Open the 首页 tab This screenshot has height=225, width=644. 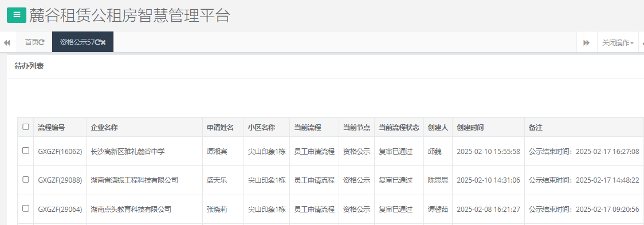[x=34, y=42]
